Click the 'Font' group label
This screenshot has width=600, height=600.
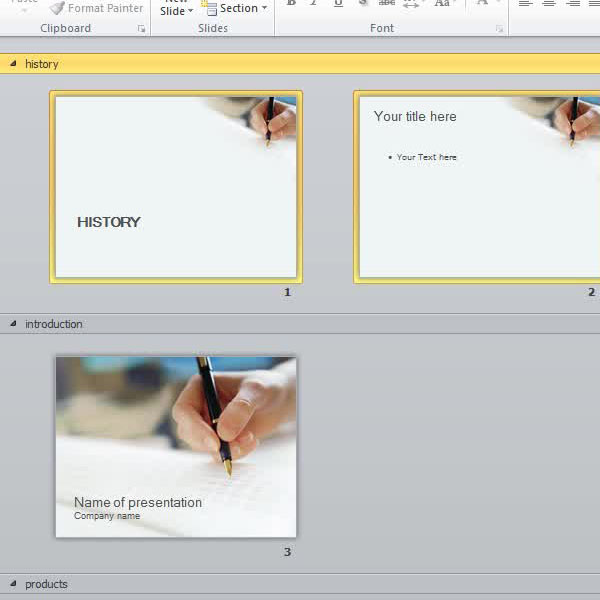pyautogui.click(x=382, y=28)
